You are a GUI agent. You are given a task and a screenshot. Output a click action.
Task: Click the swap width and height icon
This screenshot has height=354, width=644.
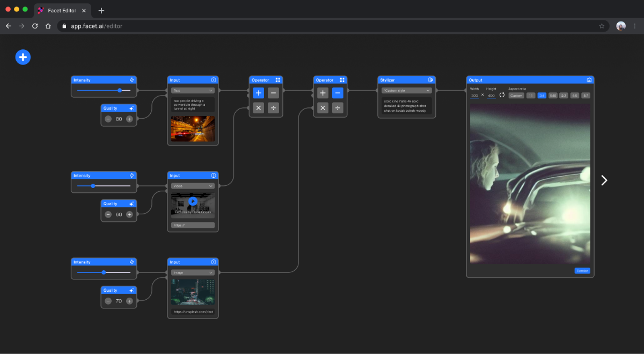click(502, 95)
